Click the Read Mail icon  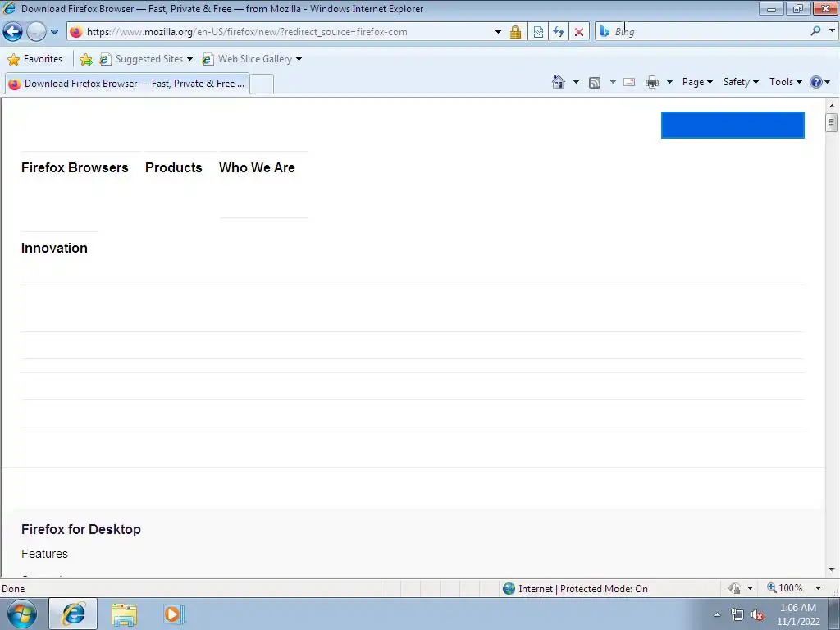coord(629,82)
